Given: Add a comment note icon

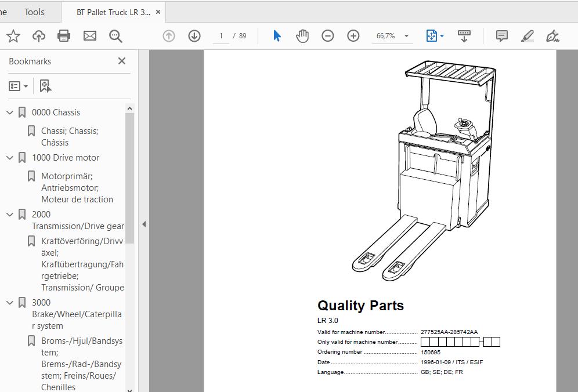Looking at the screenshot, I should pyautogui.click(x=502, y=36).
